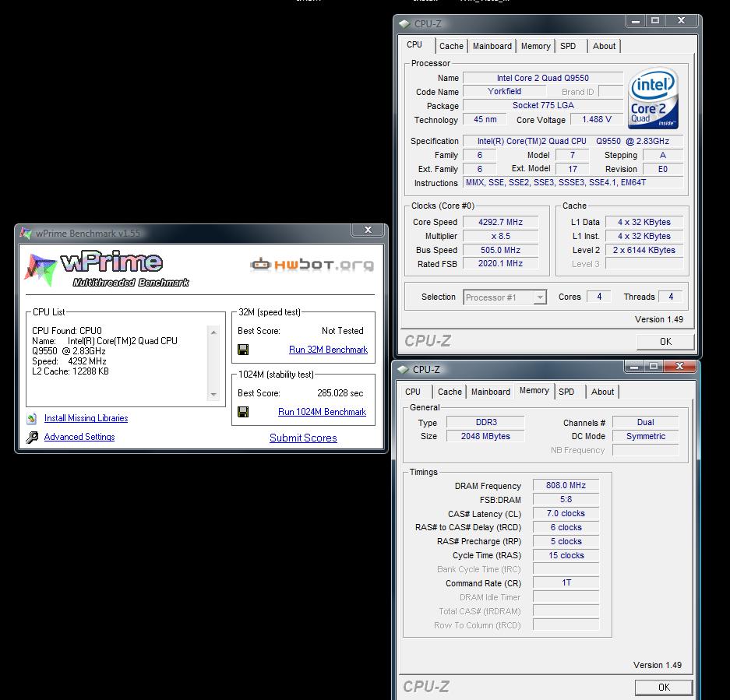Click the memory Size value 2048 MBytes
The image size is (730, 700).
485,436
